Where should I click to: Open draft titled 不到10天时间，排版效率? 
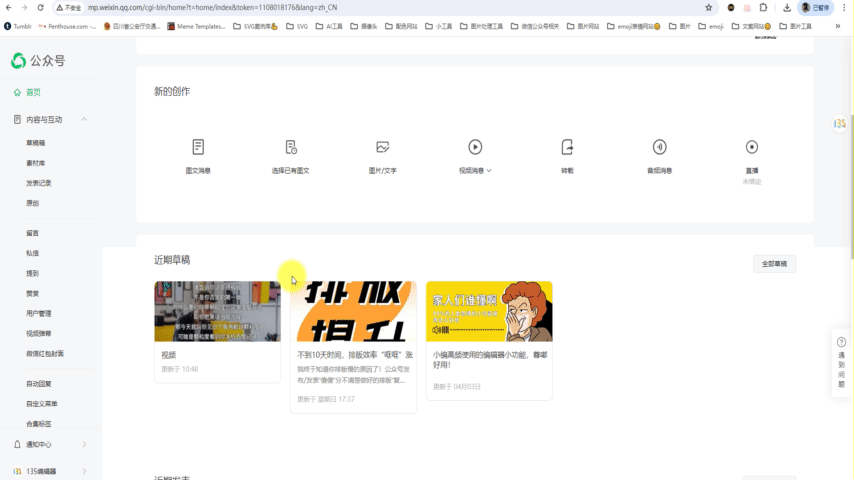pyautogui.click(x=355, y=355)
